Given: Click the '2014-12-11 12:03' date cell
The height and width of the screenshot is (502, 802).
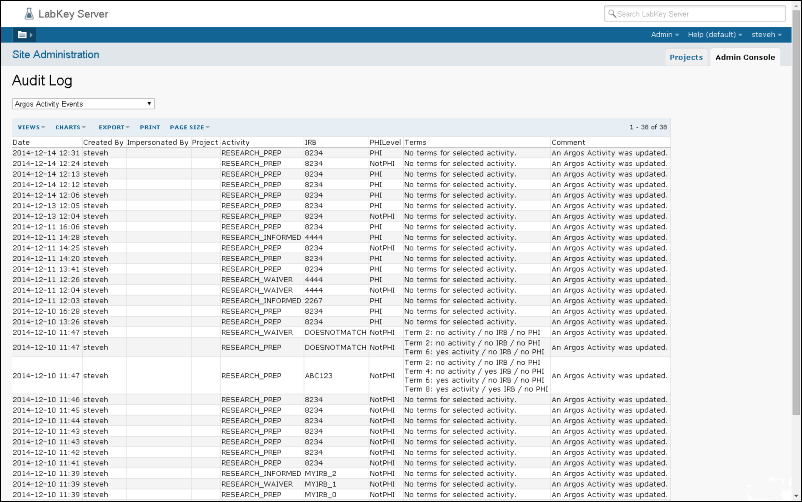Looking at the screenshot, I should click(46, 301).
